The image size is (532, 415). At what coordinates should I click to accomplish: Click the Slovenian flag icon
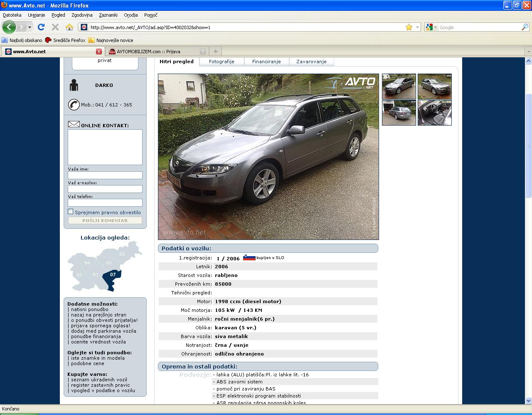pos(249,257)
